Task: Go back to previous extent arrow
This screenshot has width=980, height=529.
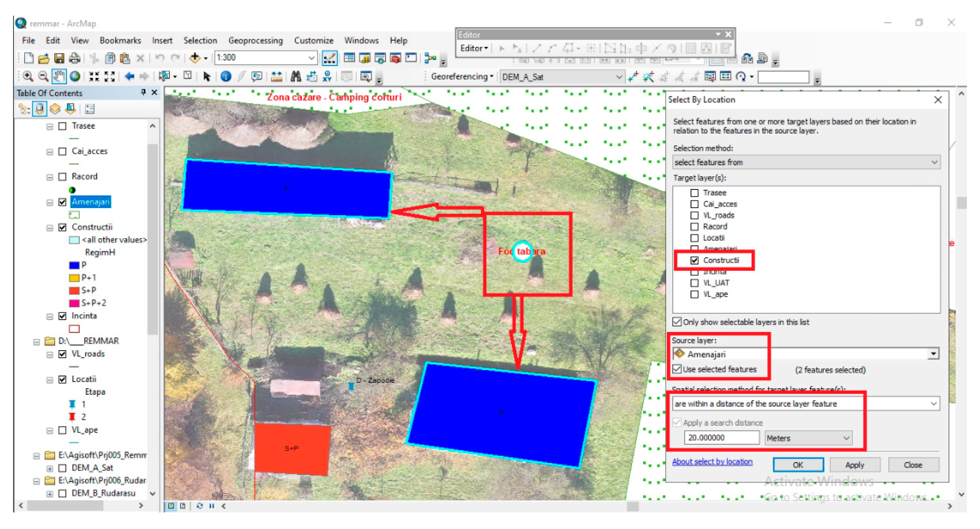Action: 129,77
